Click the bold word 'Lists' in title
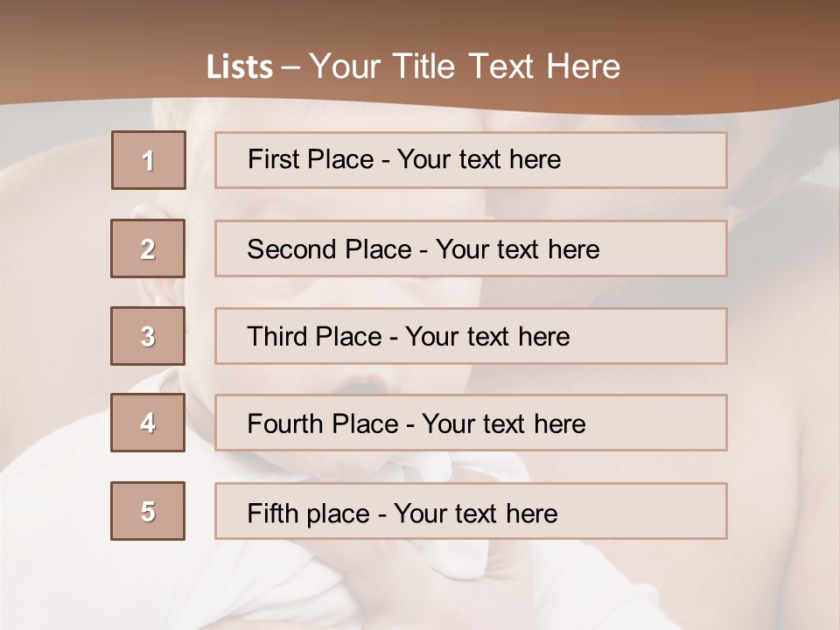Screen dimensions: 840x630 [239, 66]
